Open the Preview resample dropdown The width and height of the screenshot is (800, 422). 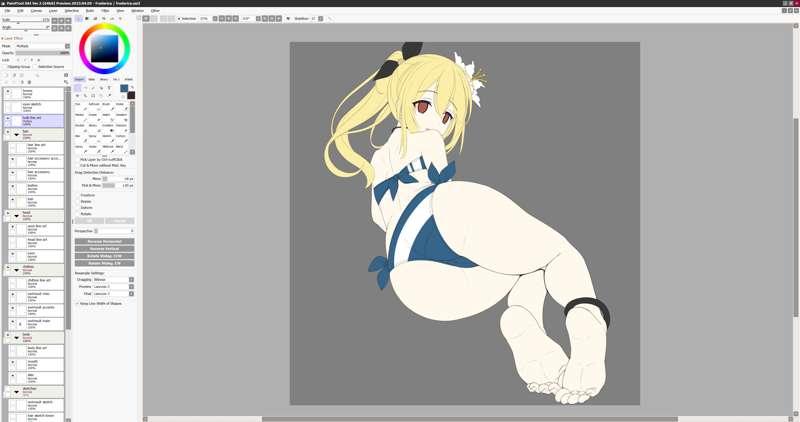131,287
